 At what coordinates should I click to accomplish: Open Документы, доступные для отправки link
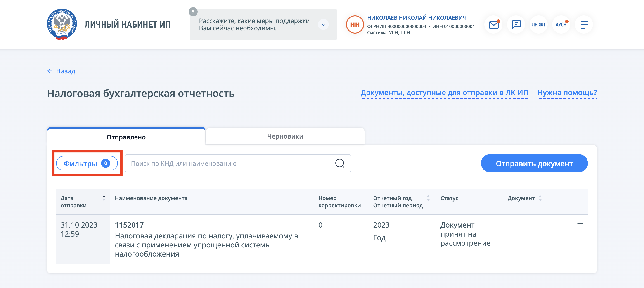click(x=444, y=93)
